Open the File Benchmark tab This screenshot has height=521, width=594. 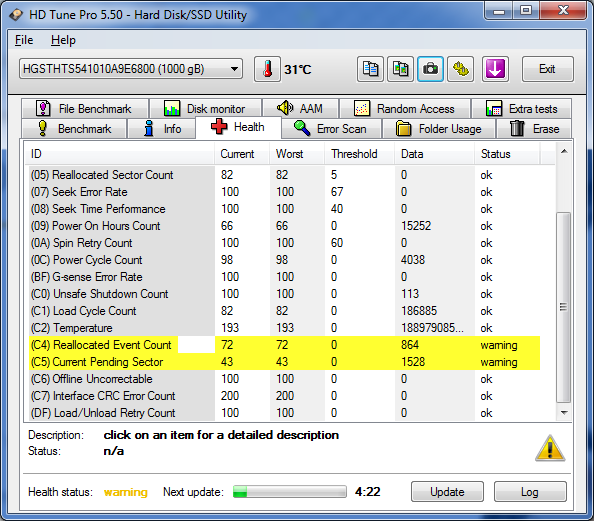[x=84, y=109]
